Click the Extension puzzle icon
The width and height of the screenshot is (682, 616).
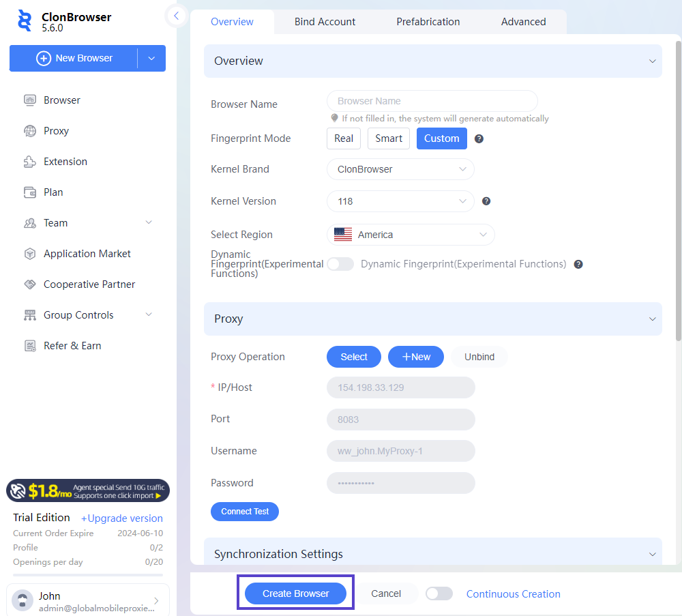tap(30, 162)
